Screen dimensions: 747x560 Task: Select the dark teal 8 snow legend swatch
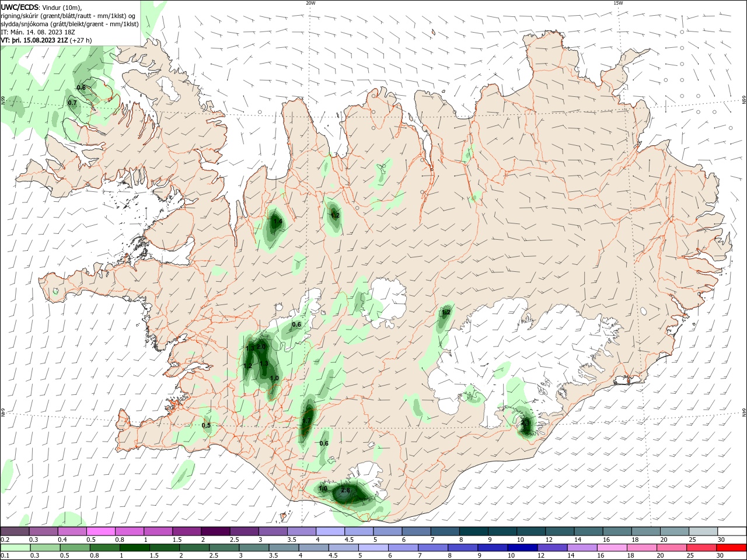coord(473,531)
